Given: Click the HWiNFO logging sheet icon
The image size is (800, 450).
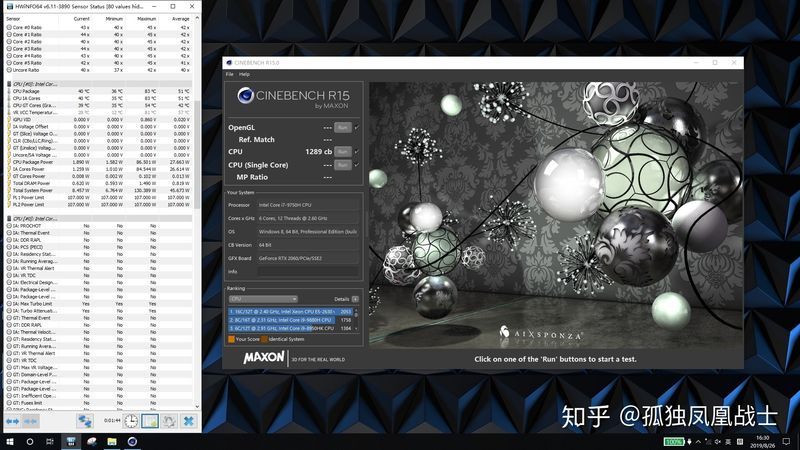Looking at the screenshot, I should tap(149, 421).
